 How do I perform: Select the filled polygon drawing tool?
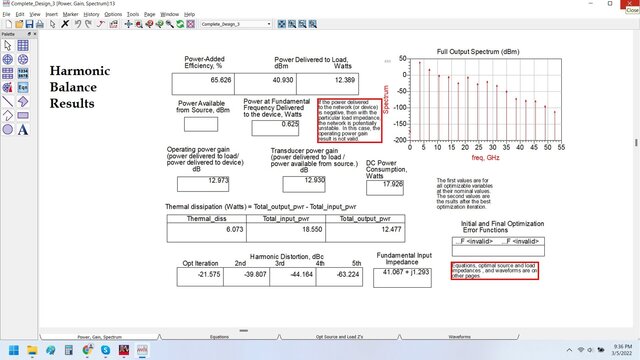coord(23,101)
